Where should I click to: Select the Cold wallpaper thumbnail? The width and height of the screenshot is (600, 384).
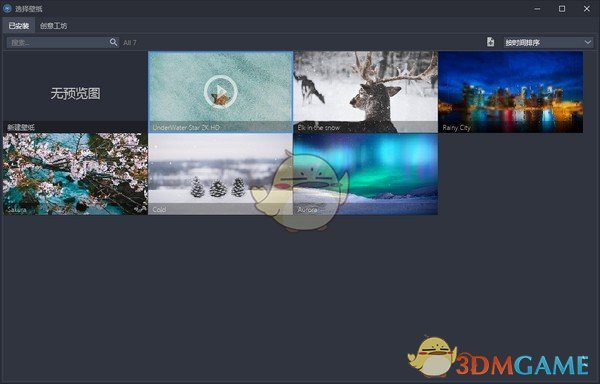(x=220, y=174)
